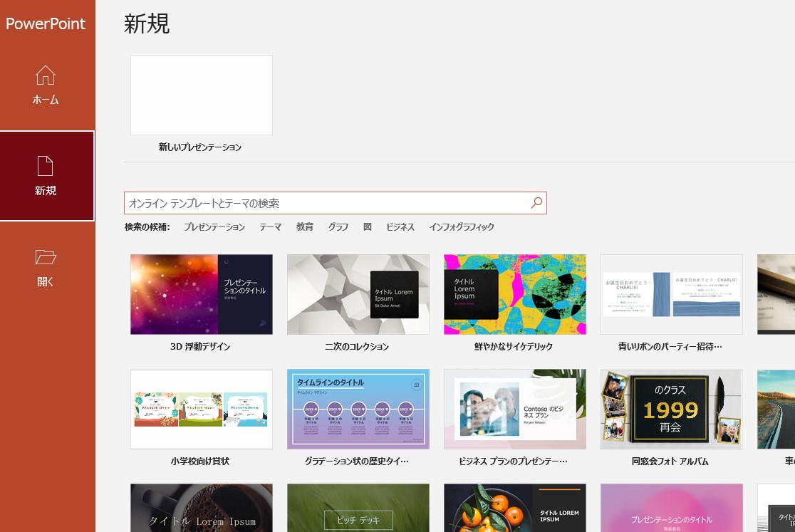Click the 3D 浮動デザイン caption text
Image resolution: width=795 pixels, height=532 pixels.
click(x=200, y=347)
